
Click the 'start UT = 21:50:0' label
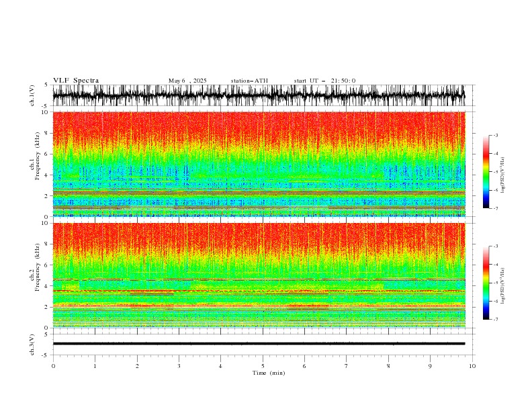click(x=324, y=81)
